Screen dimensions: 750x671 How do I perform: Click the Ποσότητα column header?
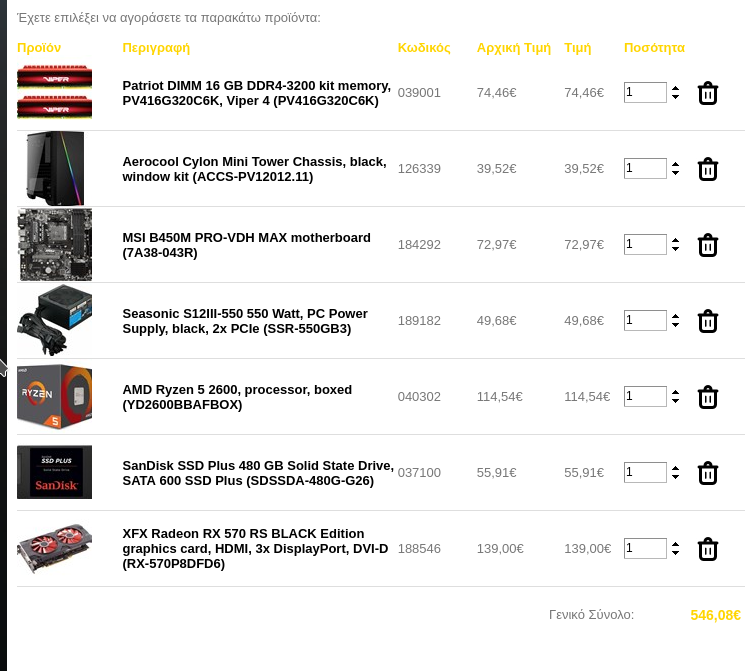point(654,48)
